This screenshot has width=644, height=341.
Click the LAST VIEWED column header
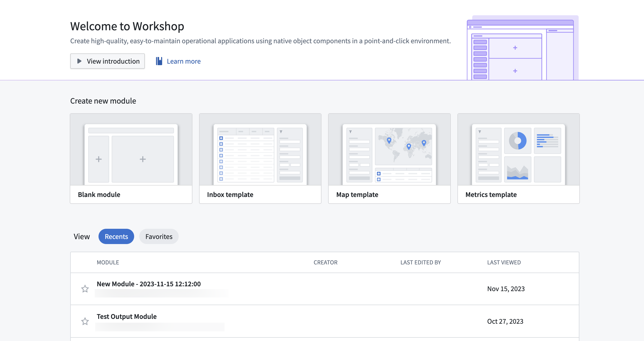(x=504, y=262)
